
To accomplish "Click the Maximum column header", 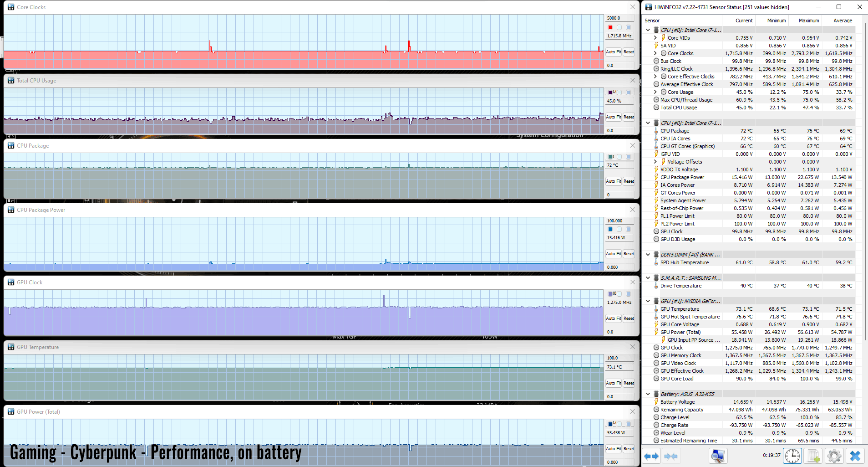I will tap(805, 21).
